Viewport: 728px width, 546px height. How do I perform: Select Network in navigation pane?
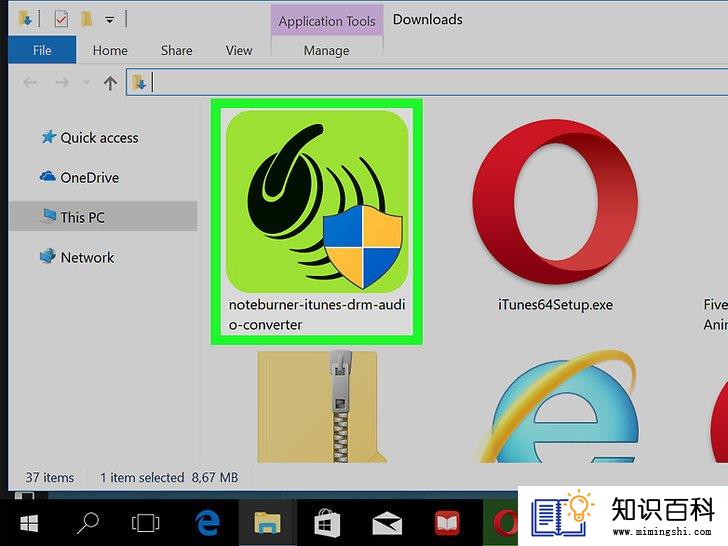point(77,257)
